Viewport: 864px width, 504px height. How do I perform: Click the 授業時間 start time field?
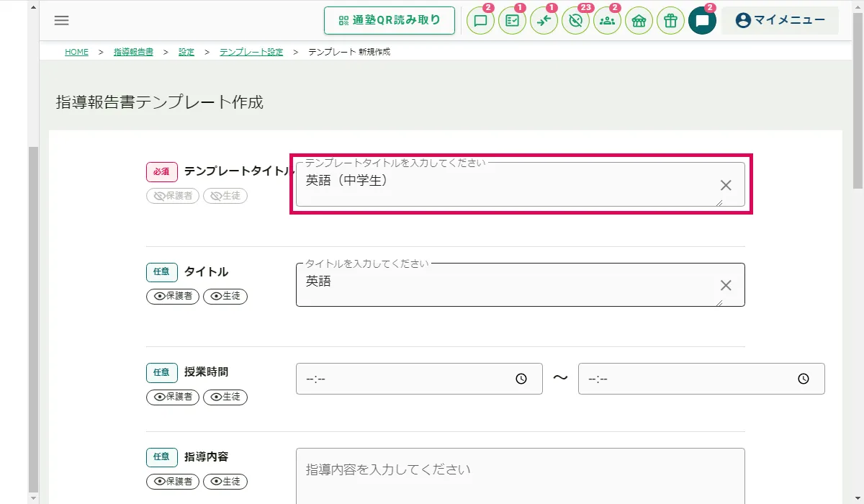point(419,379)
